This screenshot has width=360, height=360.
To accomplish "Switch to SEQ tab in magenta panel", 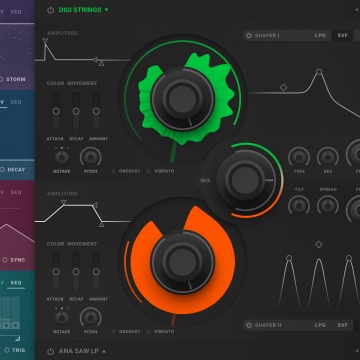I will 16,192.
